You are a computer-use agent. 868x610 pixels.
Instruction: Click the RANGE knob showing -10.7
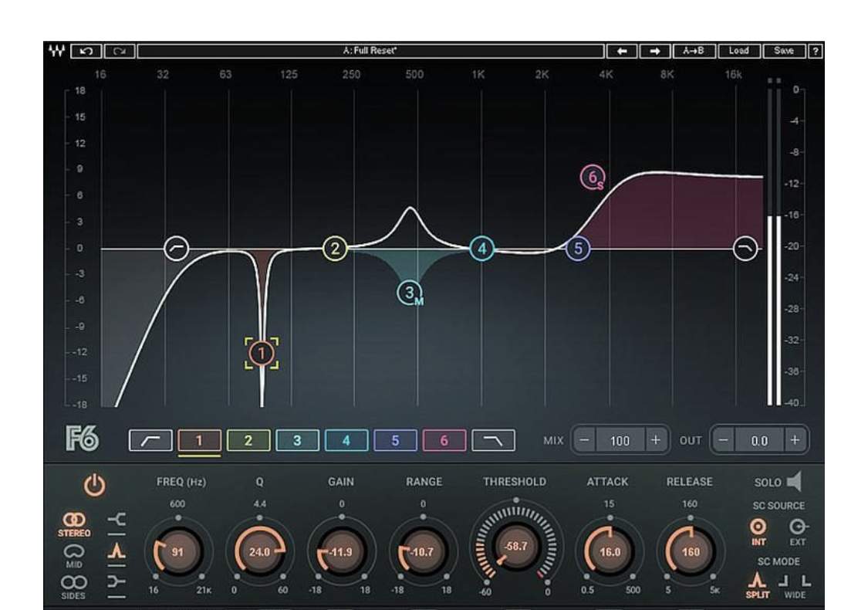click(x=422, y=552)
